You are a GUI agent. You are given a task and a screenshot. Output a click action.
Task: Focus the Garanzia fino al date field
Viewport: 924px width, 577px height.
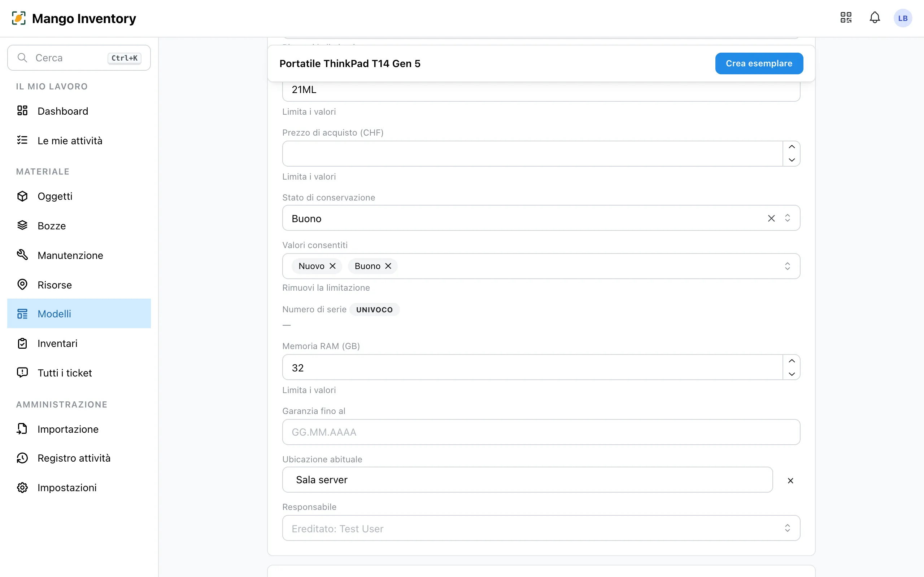541,432
